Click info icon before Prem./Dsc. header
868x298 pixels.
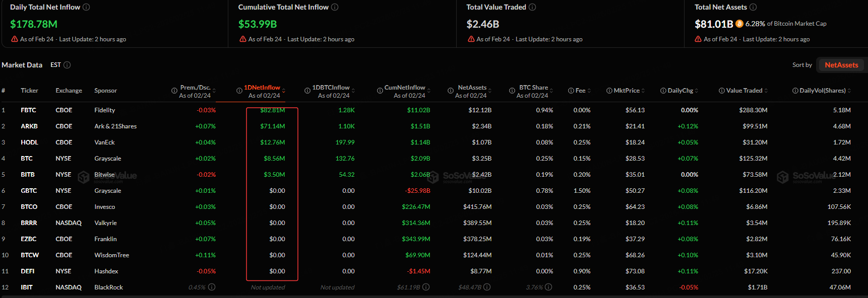tap(174, 91)
